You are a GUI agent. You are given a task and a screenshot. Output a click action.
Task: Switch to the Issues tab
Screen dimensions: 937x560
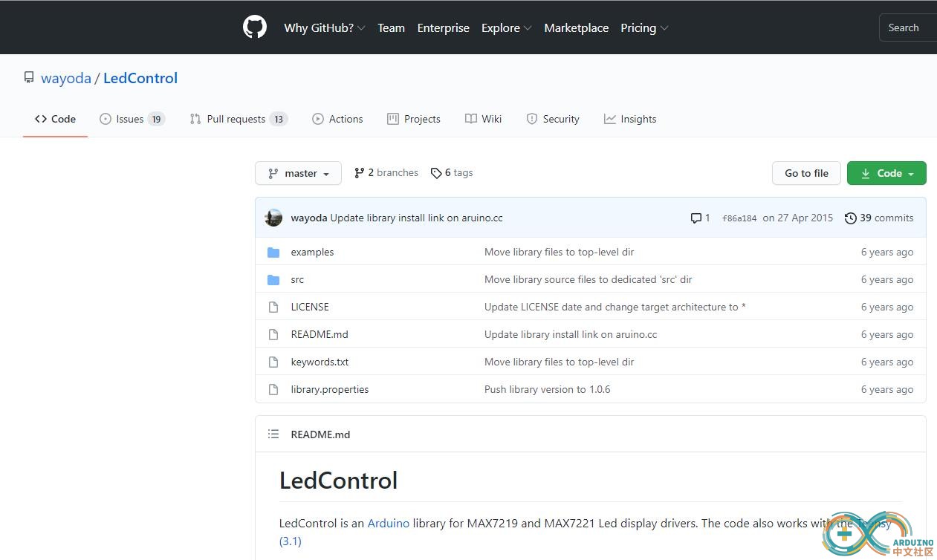[x=132, y=119]
